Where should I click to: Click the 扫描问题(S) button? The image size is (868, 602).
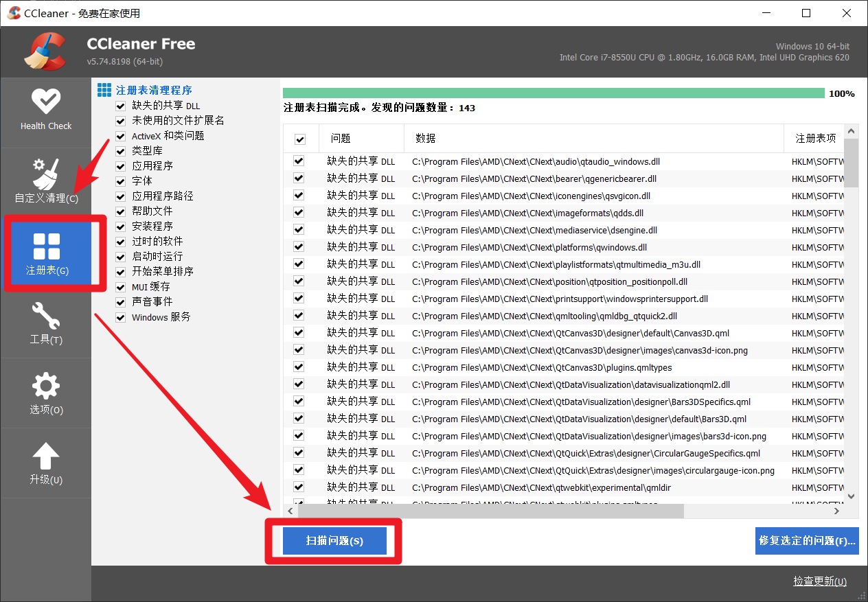tap(334, 541)
